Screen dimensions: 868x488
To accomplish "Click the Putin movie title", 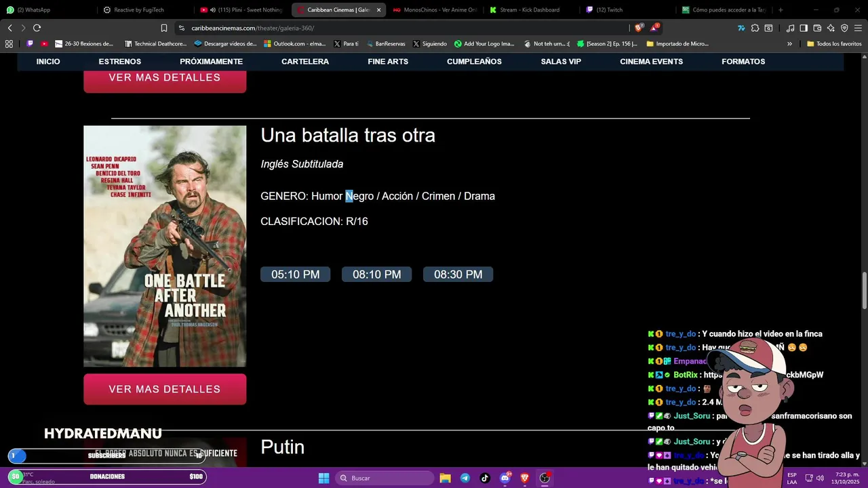I will [x=282, y=447].
